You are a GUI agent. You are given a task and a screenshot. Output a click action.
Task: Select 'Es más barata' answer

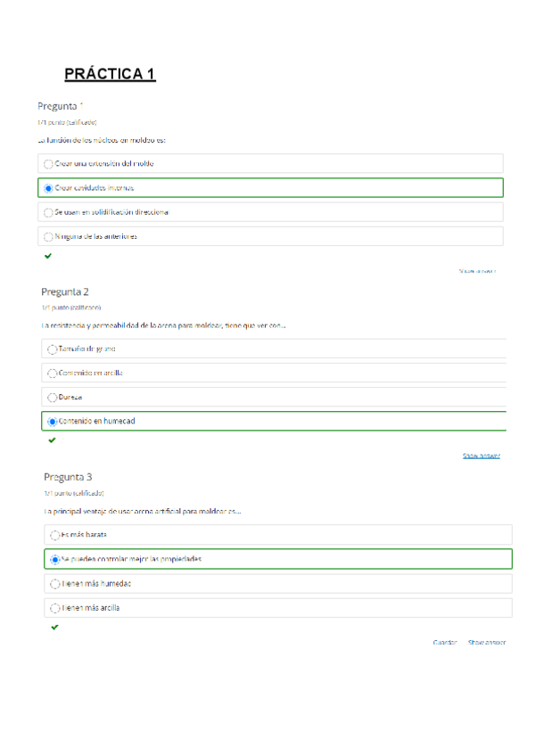pyautogui.click(x=55, y=535)
